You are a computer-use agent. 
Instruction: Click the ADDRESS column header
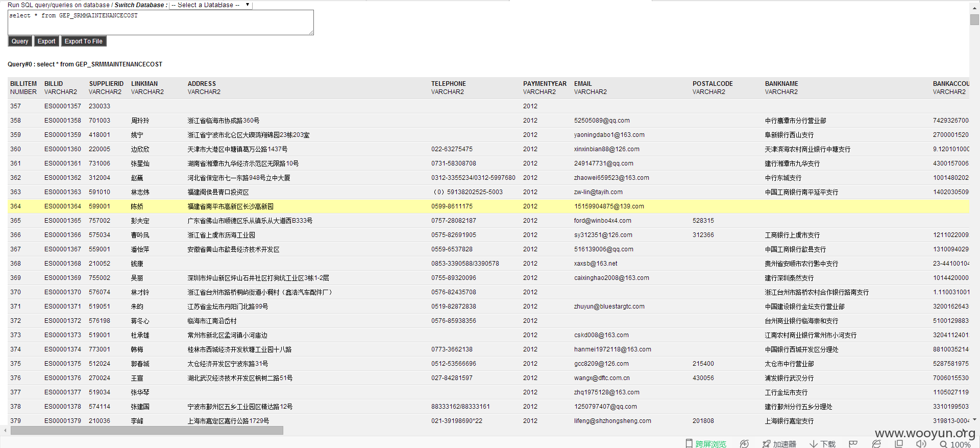pos(202,84)
